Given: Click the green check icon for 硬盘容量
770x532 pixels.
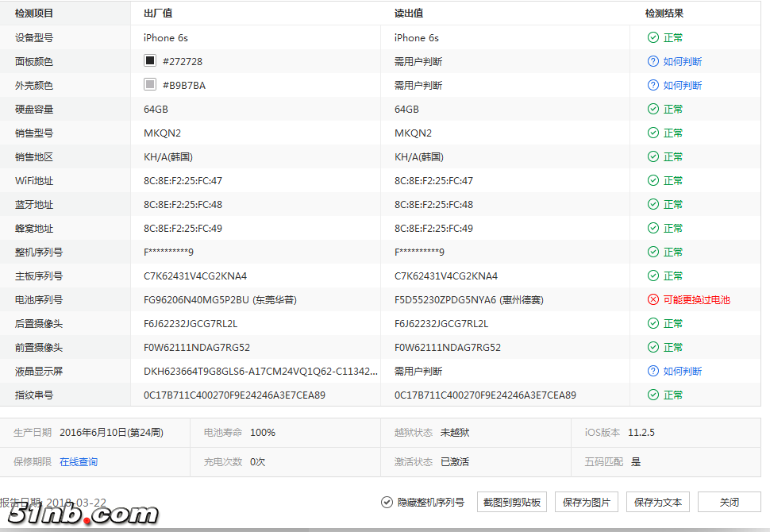Looking at the screenshot, I should click(x=653, y=109).
